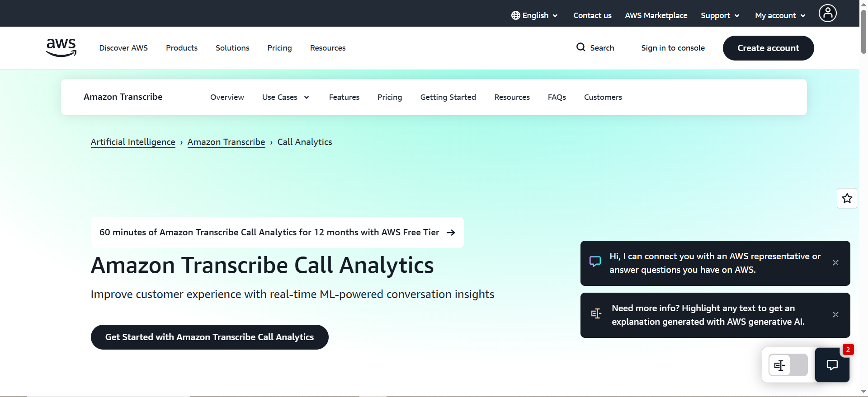This screenshot has height=397, width=868.
Task: Click Amazon Transcribe breadcrumb link
Action: tap(226, 142)
